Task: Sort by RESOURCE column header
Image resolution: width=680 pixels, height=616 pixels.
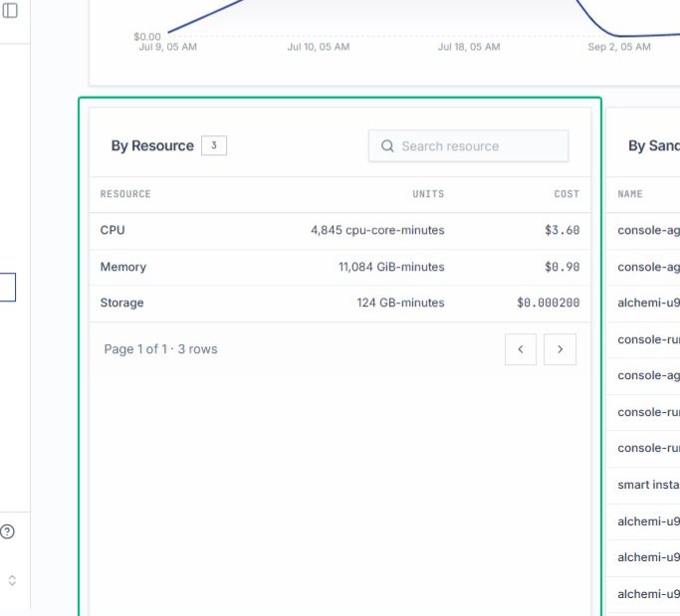Action: pyautogui.click(x=125, y=194)
